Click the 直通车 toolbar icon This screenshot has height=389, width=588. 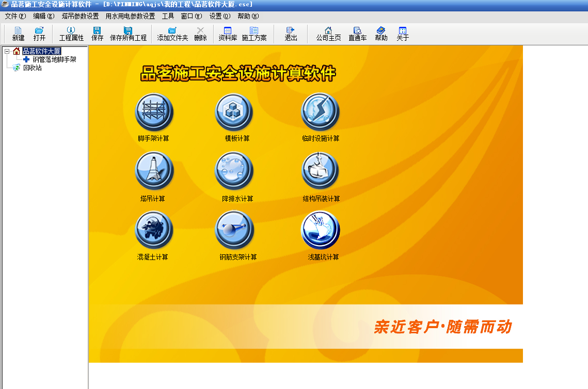357,34
